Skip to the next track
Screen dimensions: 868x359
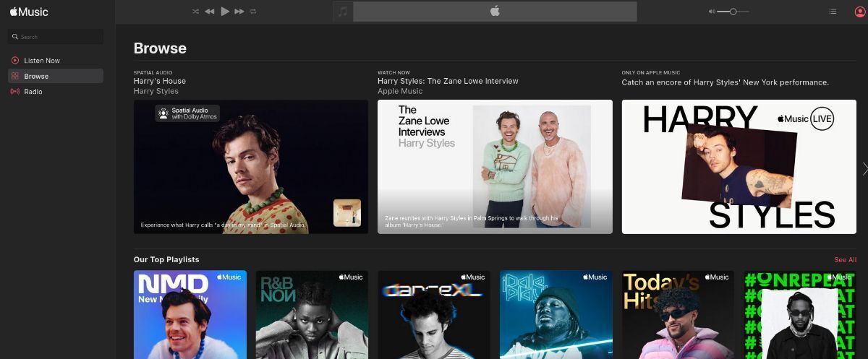[x=239, y=12]
